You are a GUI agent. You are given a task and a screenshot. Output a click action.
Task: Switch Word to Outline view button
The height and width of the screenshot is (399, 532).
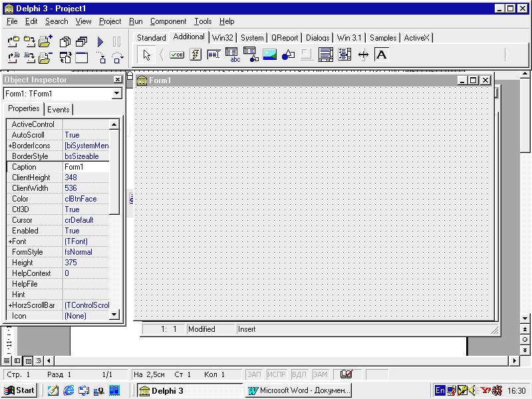(x=39, y=360)
